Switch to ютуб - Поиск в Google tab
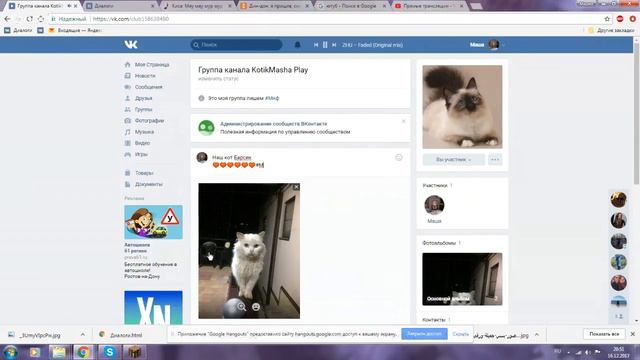This screenshot has width=640, height=360. click(x=351, y=6)
